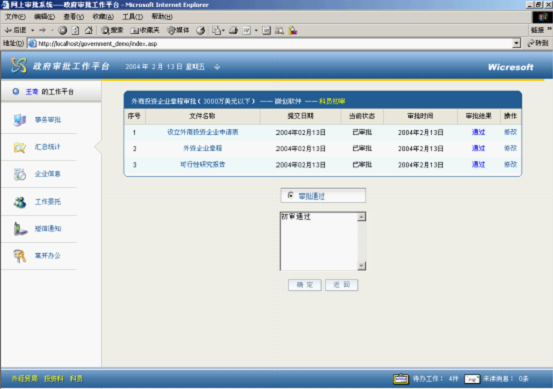This screenshot has width=553, height=389.
Task: Click the Print toolbar icon
Action: (233, 30)
